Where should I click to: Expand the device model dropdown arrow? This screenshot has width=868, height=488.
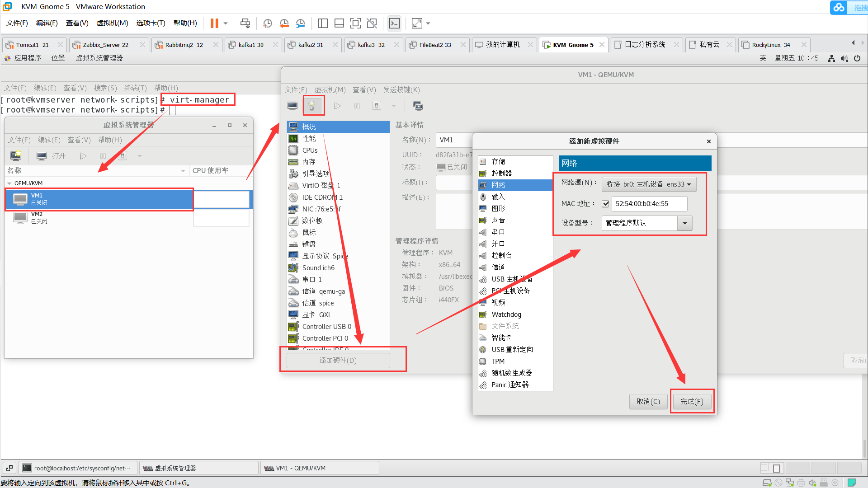(684, 223)
